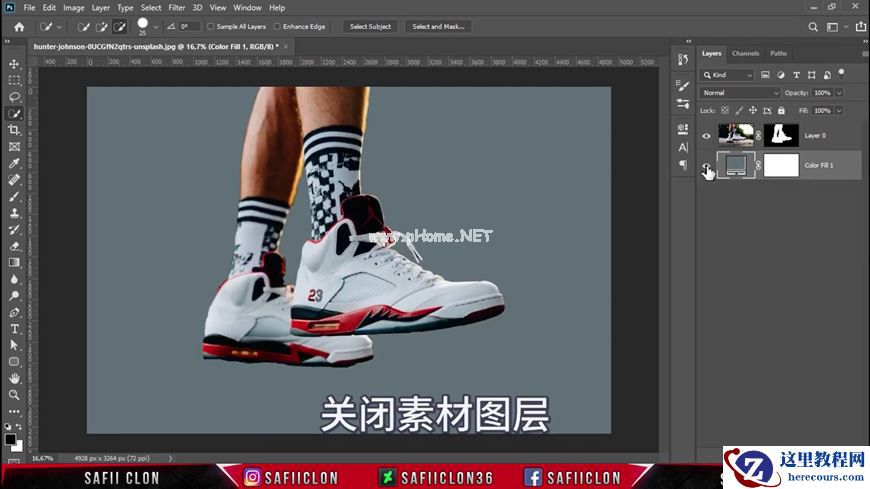Select the History Brush tool

(14, 229)
